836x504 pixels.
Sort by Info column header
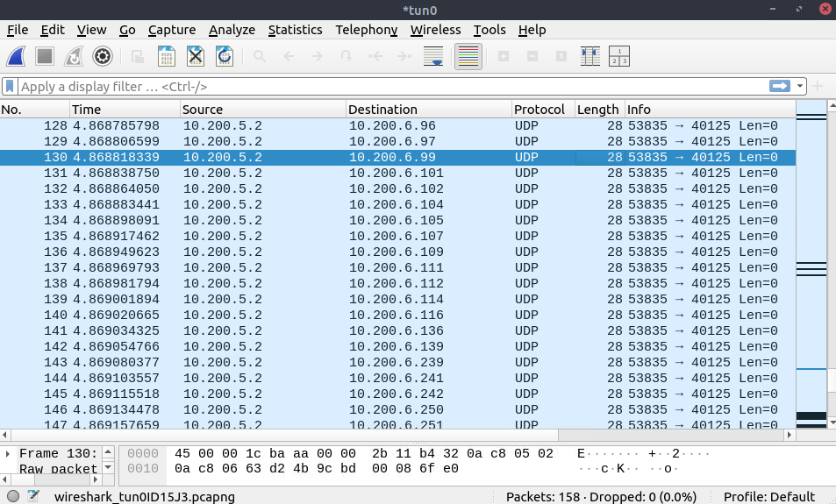pos(711,110)
